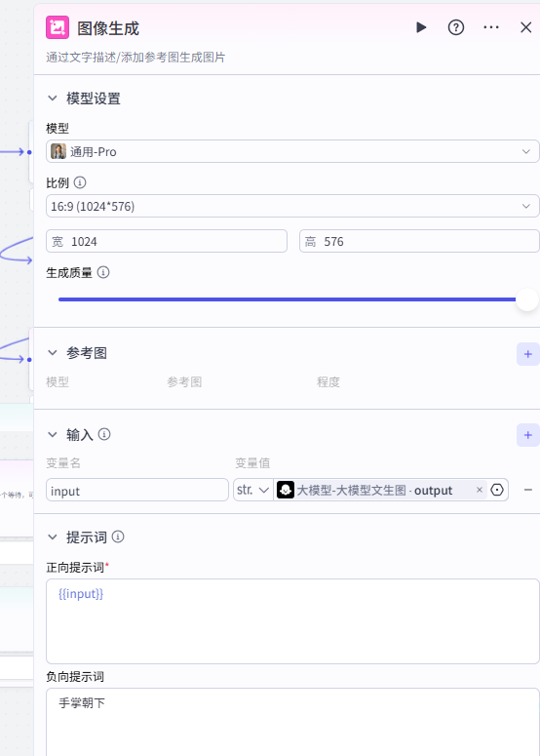
Task: Click the 负向提示词 text area
Action: [292, 722]
